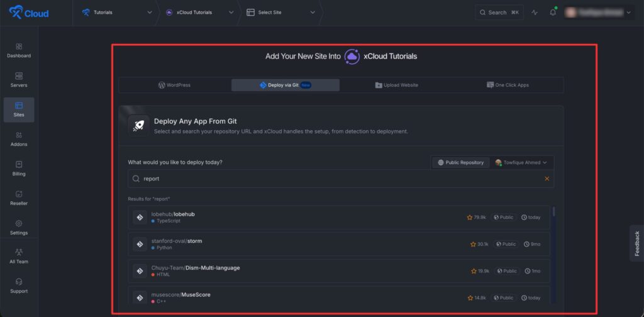This screenshot has width=644, height=317.
Task: Click the HTML language label
Action: click(x=160, y=275)
